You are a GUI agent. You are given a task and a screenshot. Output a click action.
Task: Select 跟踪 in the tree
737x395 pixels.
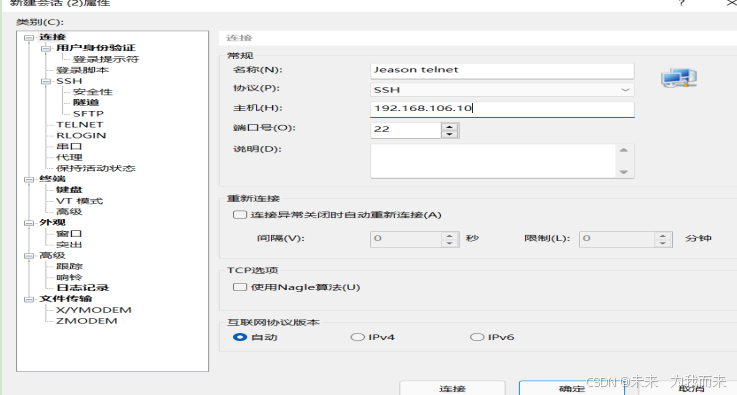pyautogui.click(x=69, y=266)
